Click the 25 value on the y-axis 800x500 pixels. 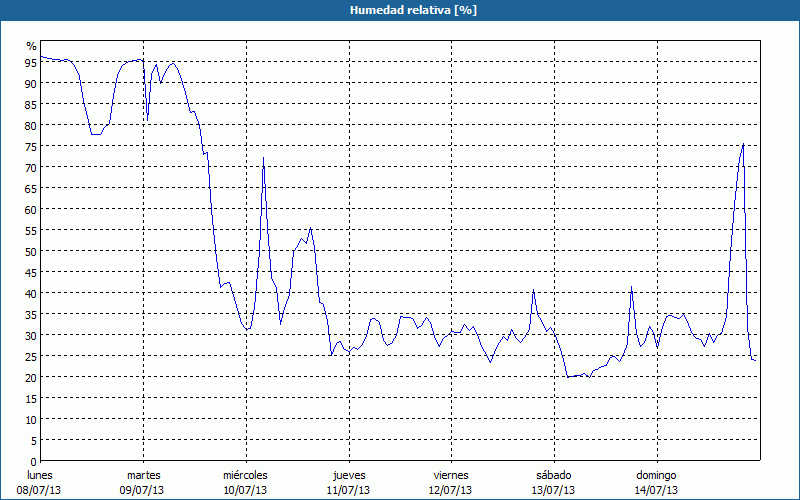31,357
